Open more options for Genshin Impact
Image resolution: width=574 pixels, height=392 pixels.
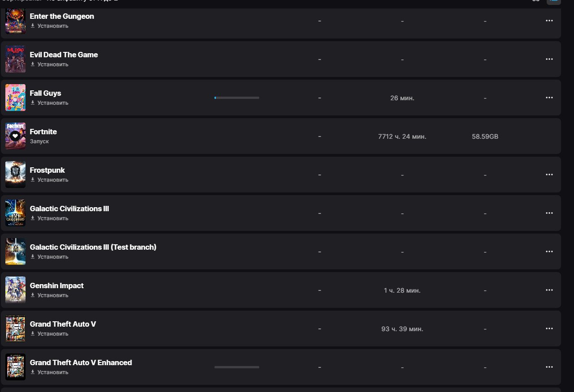coord(549,290)
